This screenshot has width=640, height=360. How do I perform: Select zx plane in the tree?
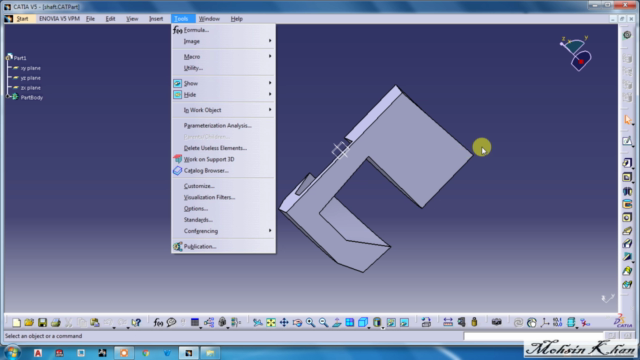(30, 87)
